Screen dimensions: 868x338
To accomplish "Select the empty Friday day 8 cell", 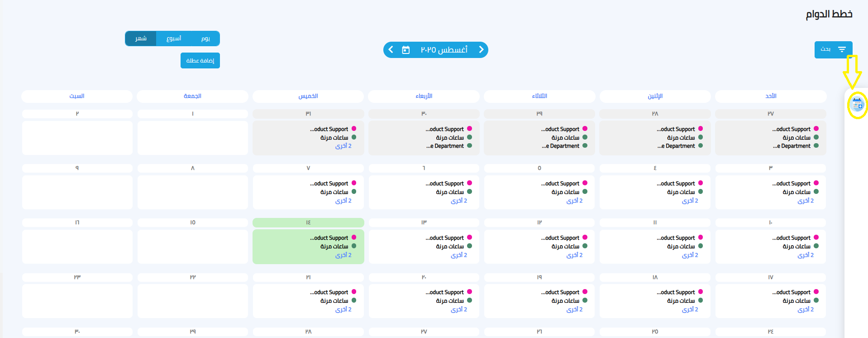I will tap(193, 192).
